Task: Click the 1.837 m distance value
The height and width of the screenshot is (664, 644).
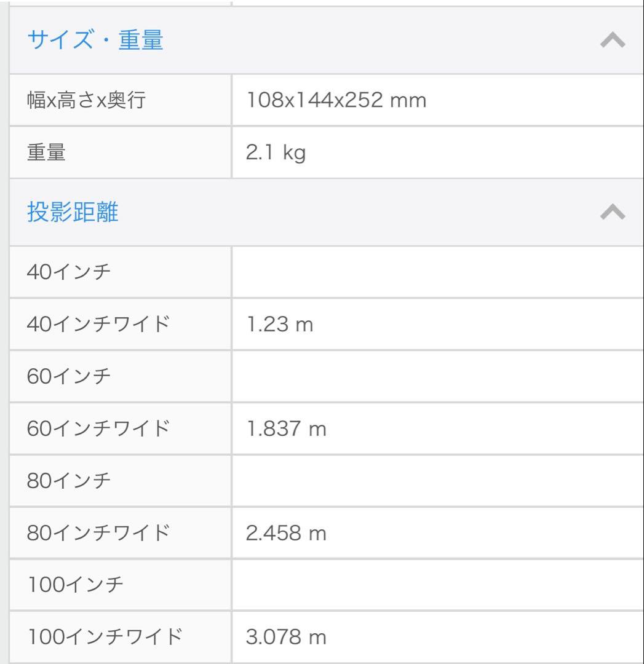Action: (286, 428)
